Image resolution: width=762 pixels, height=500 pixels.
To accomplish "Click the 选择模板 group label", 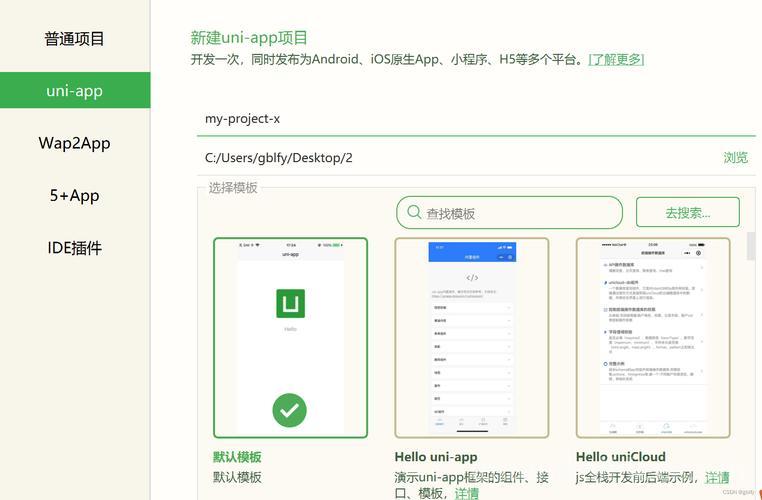I will (233, 188).
